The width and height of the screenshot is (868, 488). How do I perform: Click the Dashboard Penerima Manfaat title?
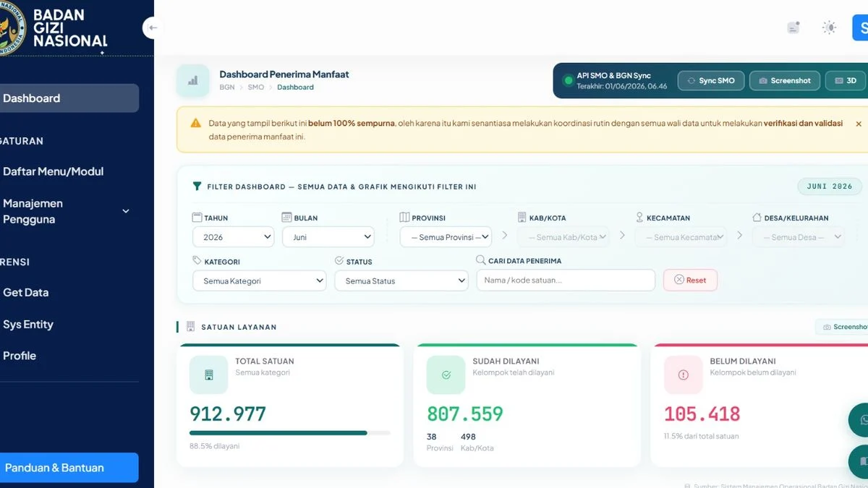(x=284, y=74)
